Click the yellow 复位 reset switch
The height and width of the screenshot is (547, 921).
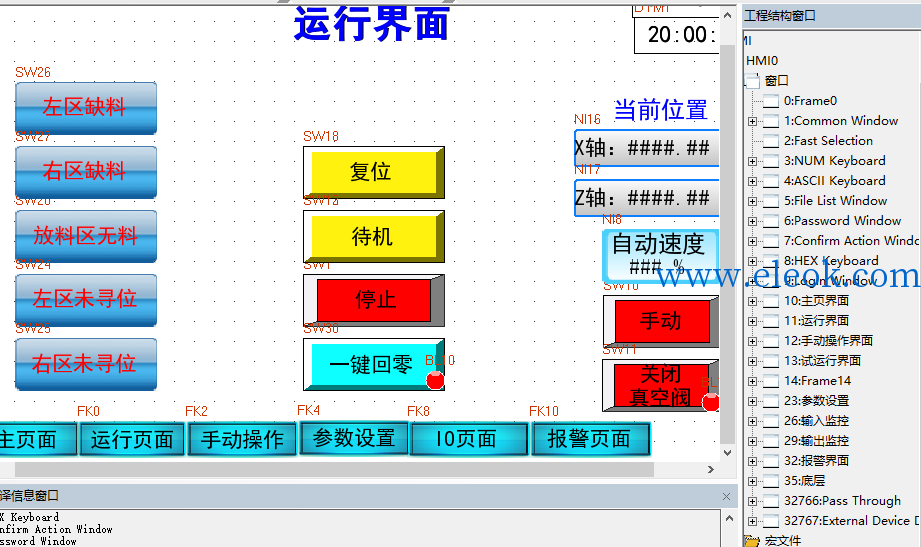pyautogui.click(x=374, y=172)
